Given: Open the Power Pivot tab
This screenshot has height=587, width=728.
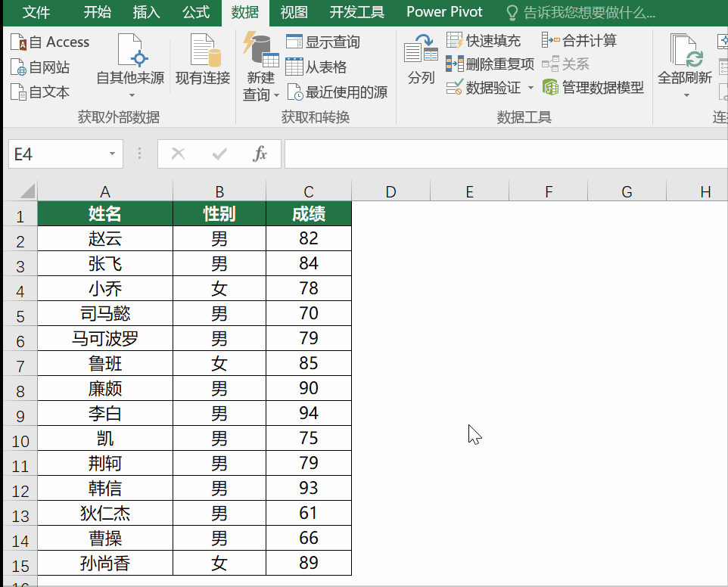Looking at the screenshot, I should (444, 12).
